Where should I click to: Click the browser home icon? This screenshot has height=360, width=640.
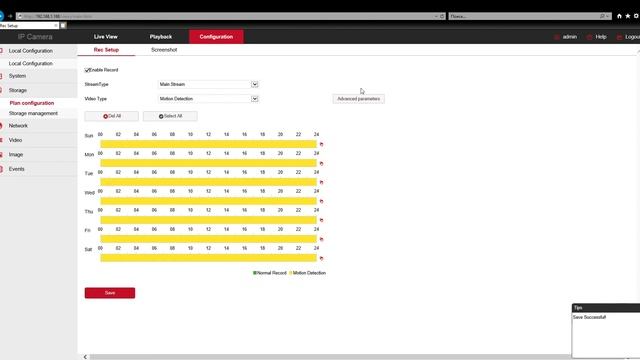[x=619, y=16]
